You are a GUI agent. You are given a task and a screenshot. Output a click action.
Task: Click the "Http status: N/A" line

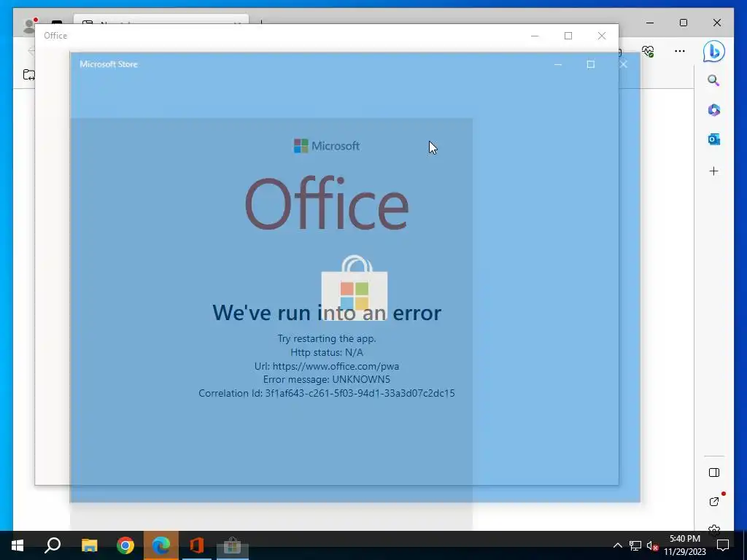point(327,352)
